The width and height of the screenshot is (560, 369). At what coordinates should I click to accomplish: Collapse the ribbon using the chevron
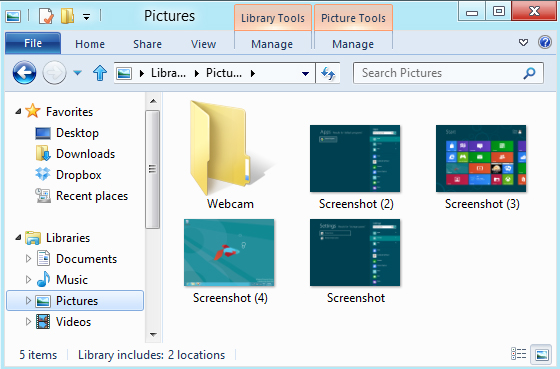(523, 43)
